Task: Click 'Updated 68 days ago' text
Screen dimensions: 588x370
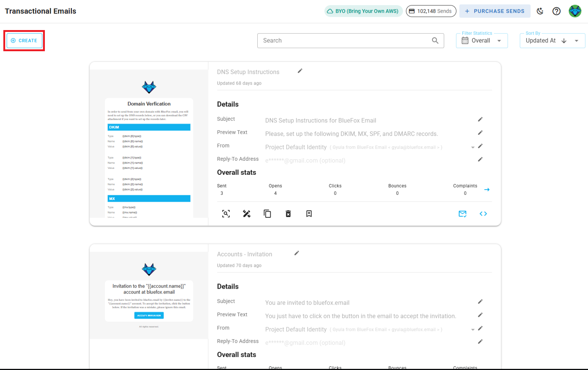Action: [239, 83]
